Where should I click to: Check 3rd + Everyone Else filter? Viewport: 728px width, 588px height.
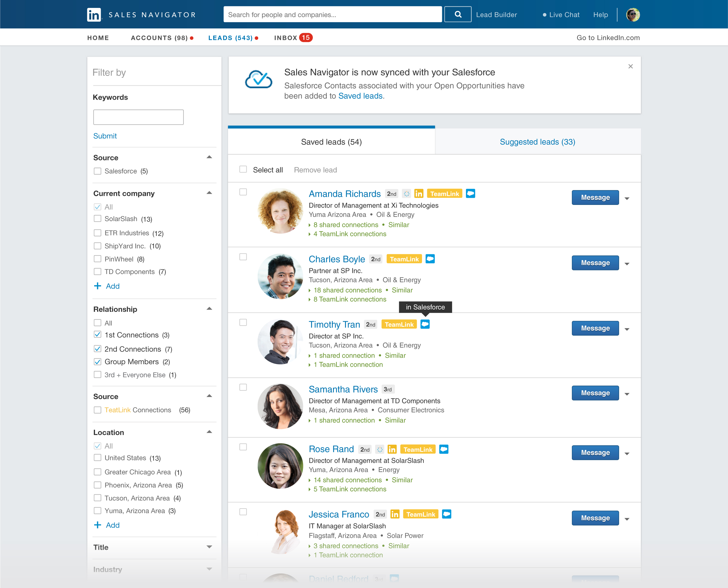[97, 375]
